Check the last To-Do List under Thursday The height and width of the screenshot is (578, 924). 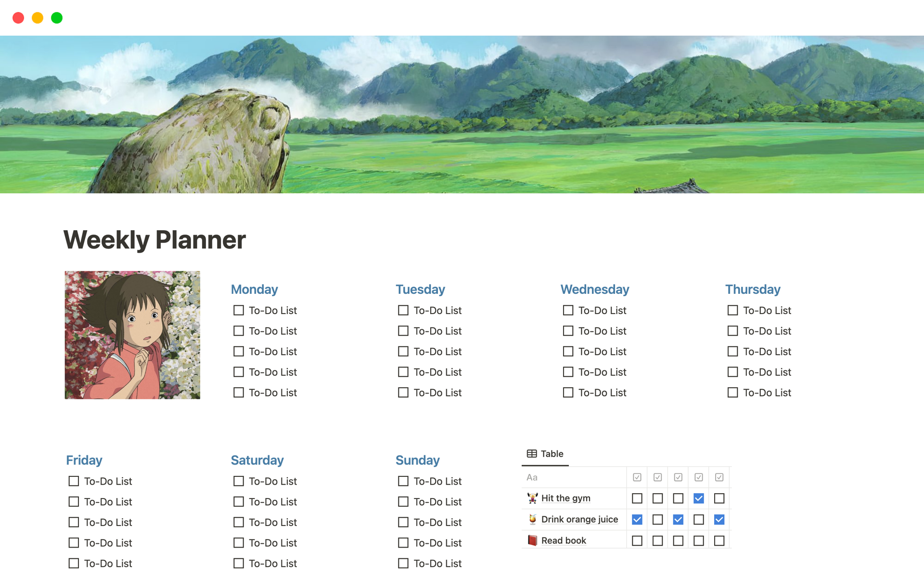tap(732, 393)
